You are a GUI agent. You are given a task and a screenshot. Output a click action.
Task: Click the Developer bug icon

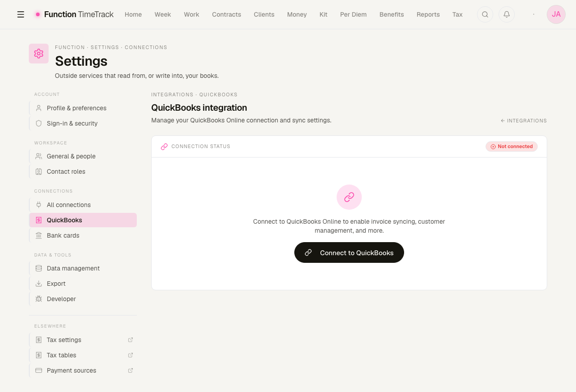tap(39, 299)
